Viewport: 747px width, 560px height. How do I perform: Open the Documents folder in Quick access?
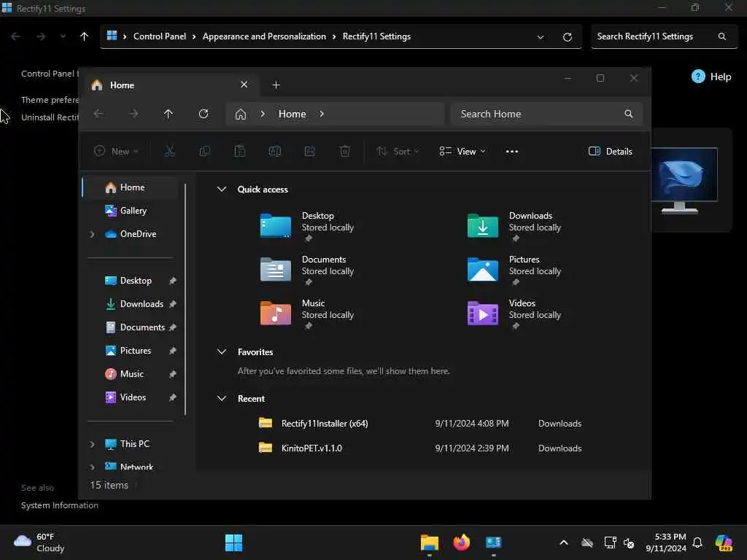point(307,270)
